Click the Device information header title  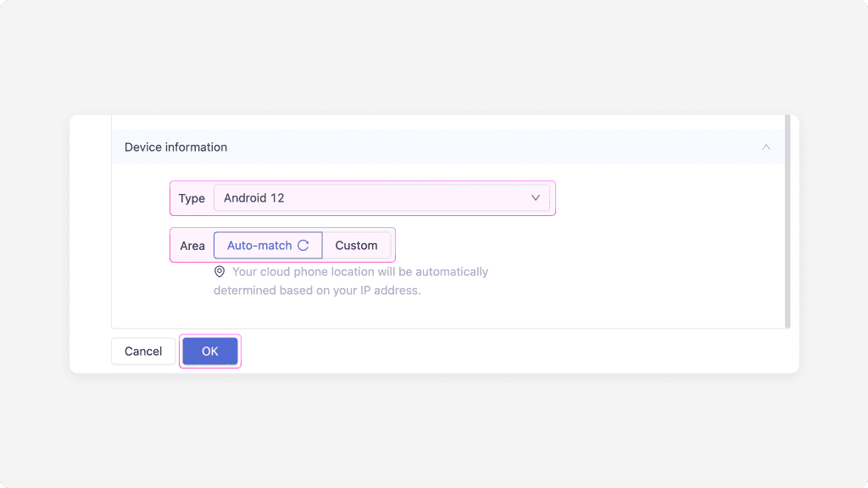click(175, 147)
